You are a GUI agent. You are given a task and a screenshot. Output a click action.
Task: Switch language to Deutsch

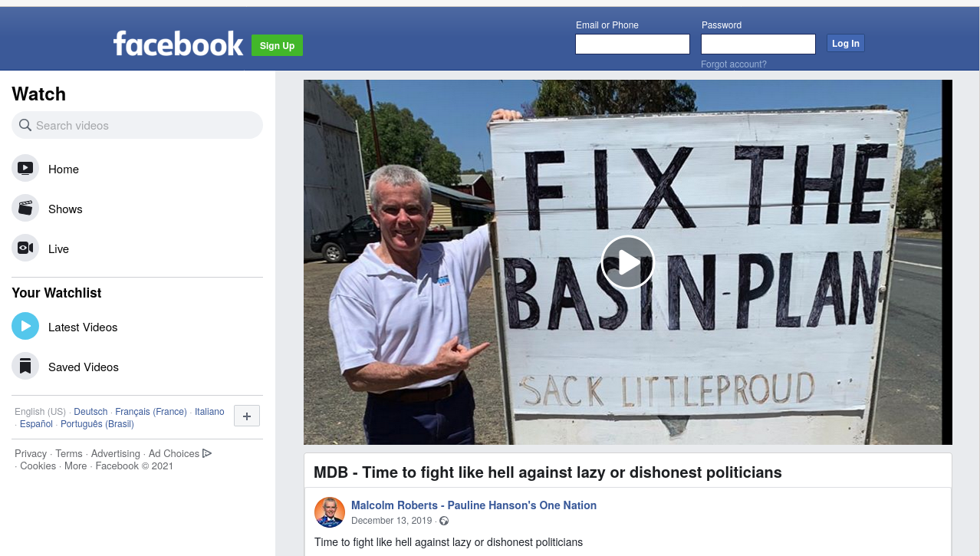(90, 412)
